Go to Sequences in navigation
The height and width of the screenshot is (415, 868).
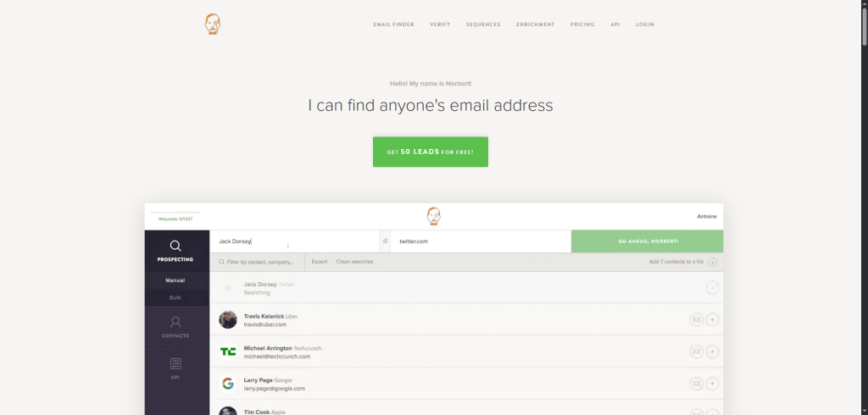click(483, 25)
